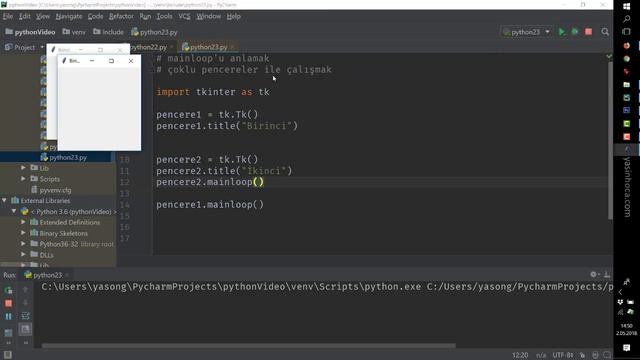Stop process using Run panel red square
Screen dimensions: 640x360
pyautogui.click(x=8, y=303)
